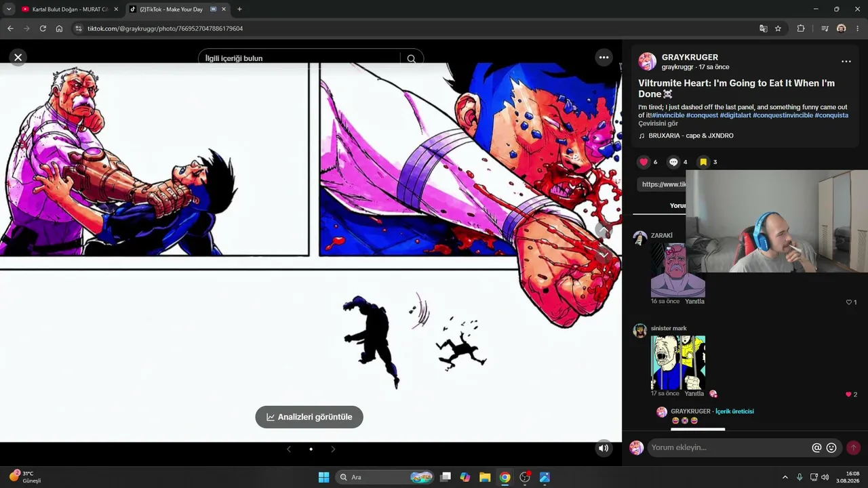Image resolution: width=868 pixels, height=488 pixels.
Task: Close the TikTok photo viewer with X
Action: (x=18, y=58)
